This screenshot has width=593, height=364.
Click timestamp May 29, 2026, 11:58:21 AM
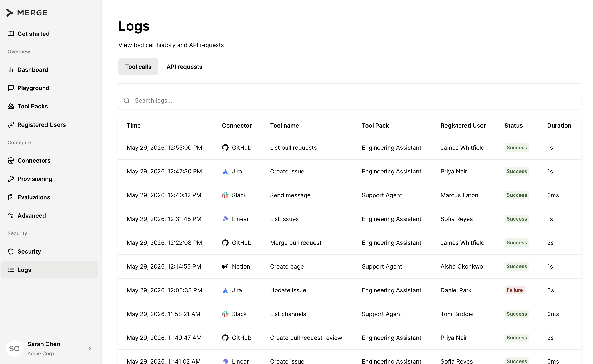click(163, 314)
